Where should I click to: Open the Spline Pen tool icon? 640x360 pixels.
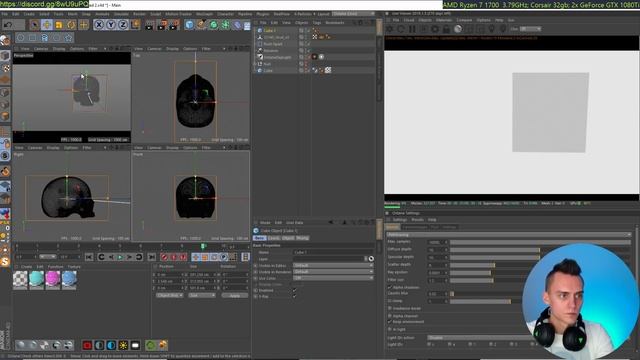(201, 25)
